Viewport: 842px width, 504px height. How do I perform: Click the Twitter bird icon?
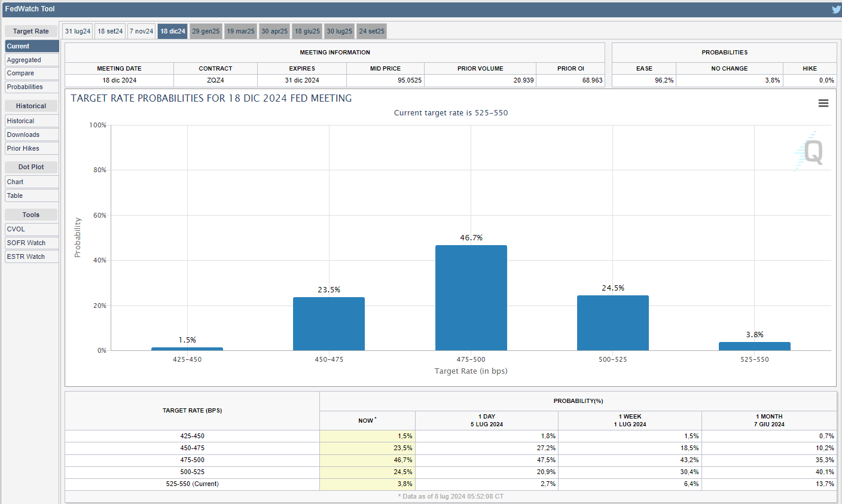click(x=836, y=9)
